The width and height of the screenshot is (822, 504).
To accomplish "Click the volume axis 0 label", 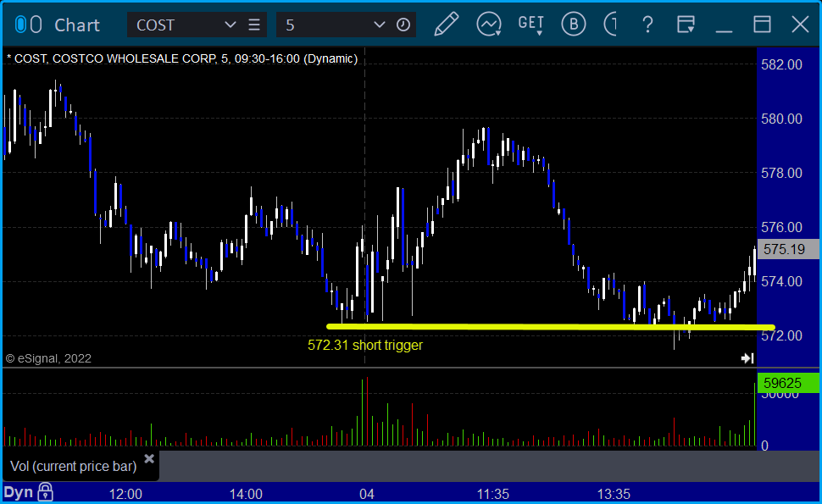I will 765,446.
